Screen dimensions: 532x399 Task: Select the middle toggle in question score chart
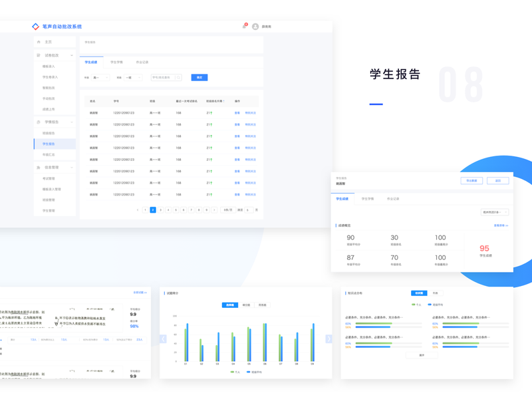(x=246, y=305)
